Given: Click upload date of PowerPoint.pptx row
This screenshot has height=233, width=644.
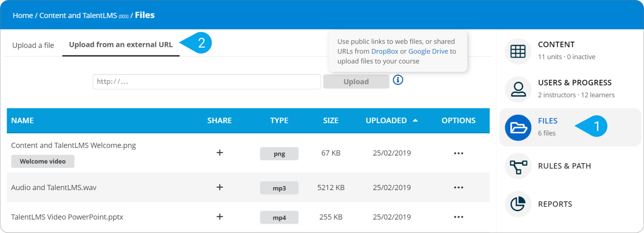Looking at the screenshot, I should point(392,217).
